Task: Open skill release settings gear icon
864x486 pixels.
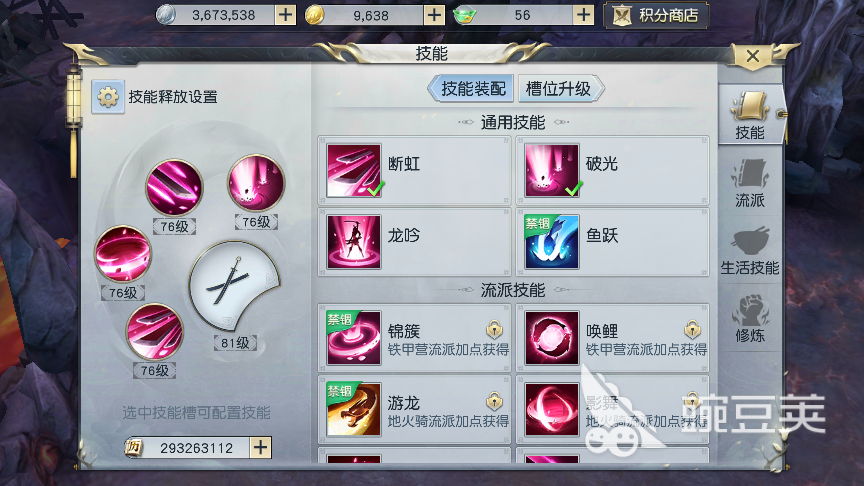Action: pos(108,97)
